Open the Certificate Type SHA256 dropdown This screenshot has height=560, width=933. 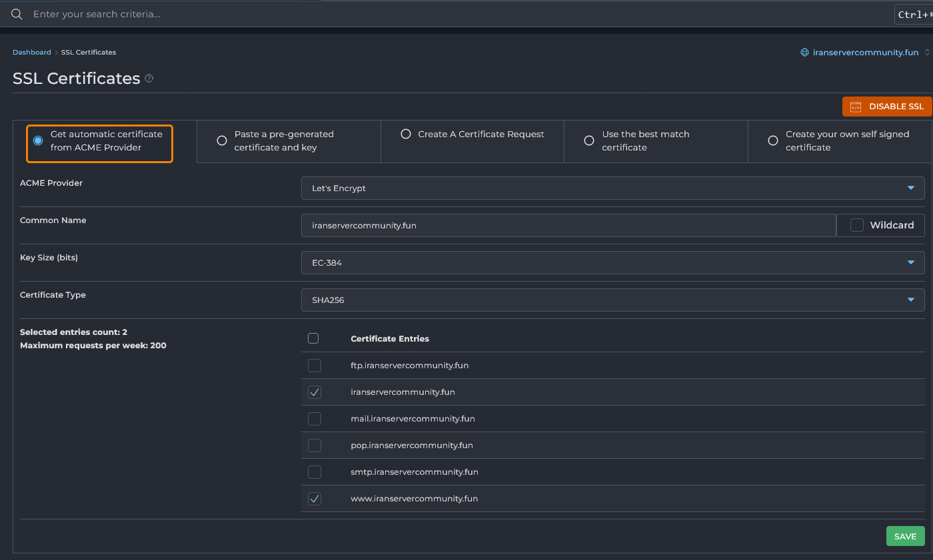coord(612,300)
